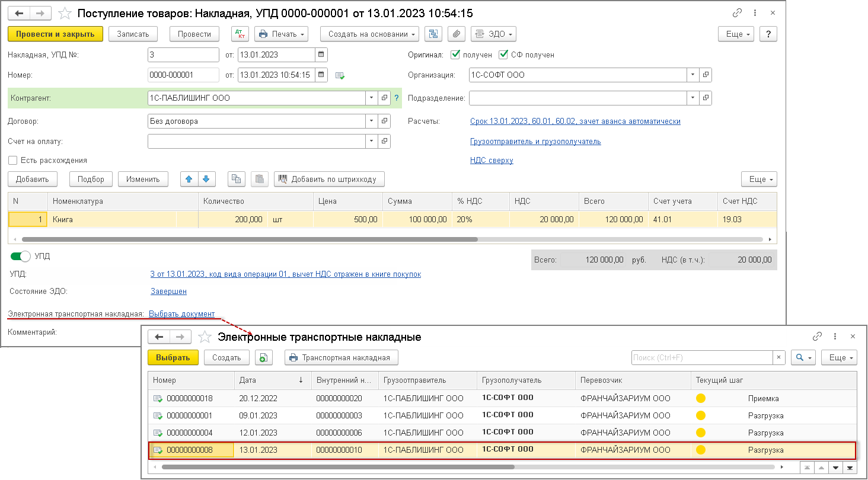Mark document as favorite with star
The image size is (868, 480).
pos(65,13)
